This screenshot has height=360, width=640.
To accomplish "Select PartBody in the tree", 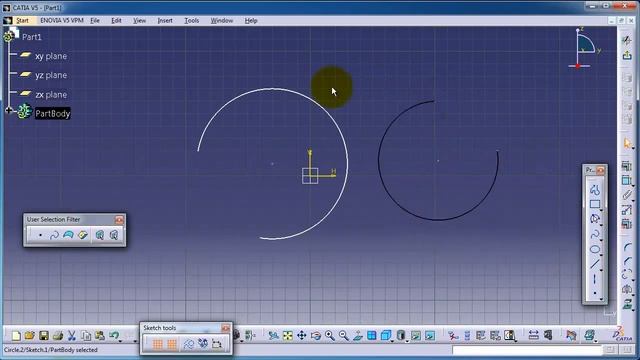I will (x=52, y=113).
